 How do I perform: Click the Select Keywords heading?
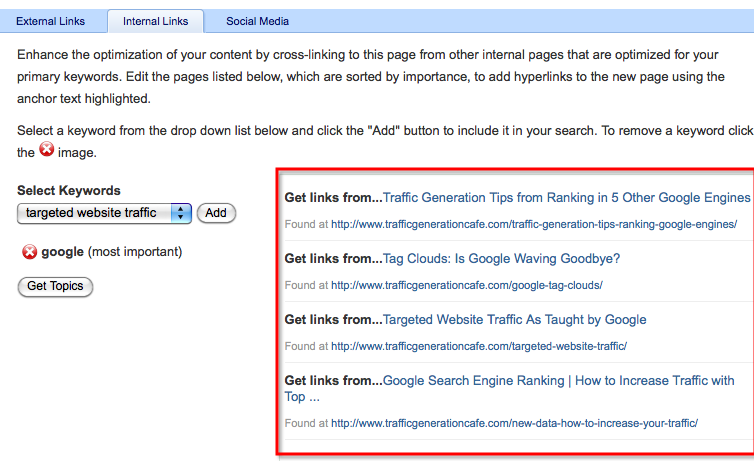[69, 190]
